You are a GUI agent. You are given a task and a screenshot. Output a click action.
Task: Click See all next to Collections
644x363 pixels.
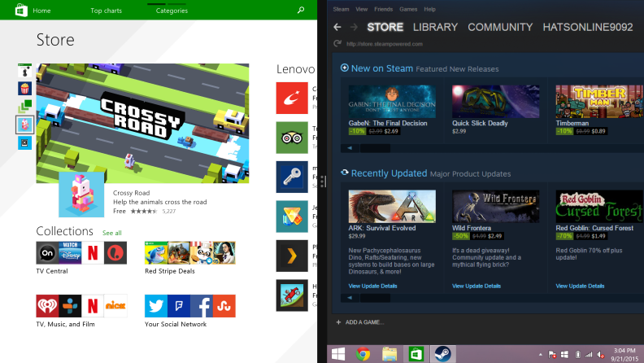pyautogui.click(x=111, y=233)
